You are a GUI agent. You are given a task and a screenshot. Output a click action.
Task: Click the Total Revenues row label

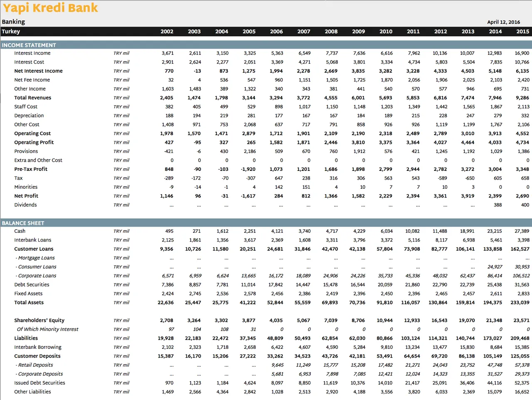point(33,98)
